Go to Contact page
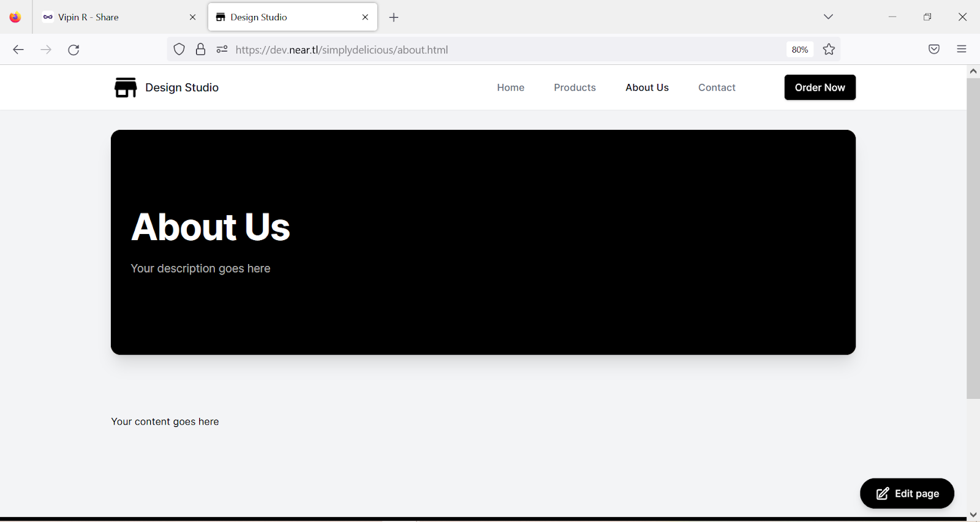Screen dimensions: 980x522 click(717, 88)
